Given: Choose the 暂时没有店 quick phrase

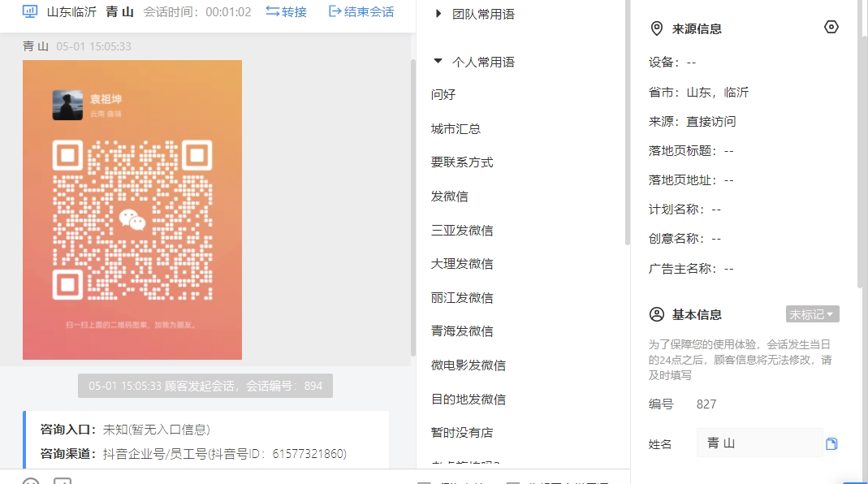Looking at the screenshot, I should [462, 433].
